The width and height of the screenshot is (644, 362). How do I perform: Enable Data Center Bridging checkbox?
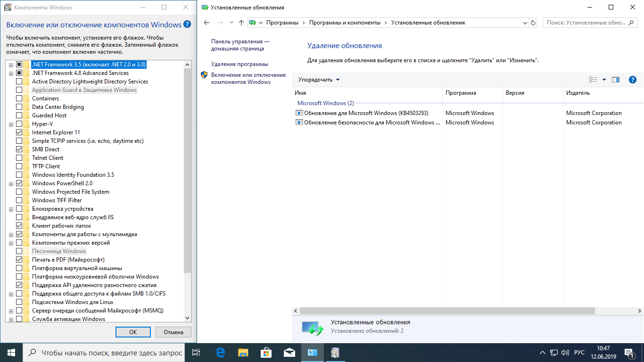pyautogui.click(x=19, y=107)
